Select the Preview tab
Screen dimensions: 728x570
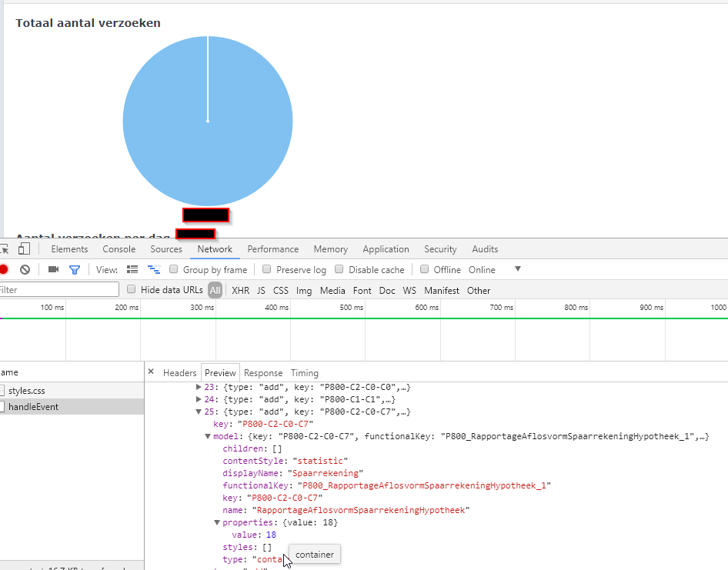[x=220, y=373]
